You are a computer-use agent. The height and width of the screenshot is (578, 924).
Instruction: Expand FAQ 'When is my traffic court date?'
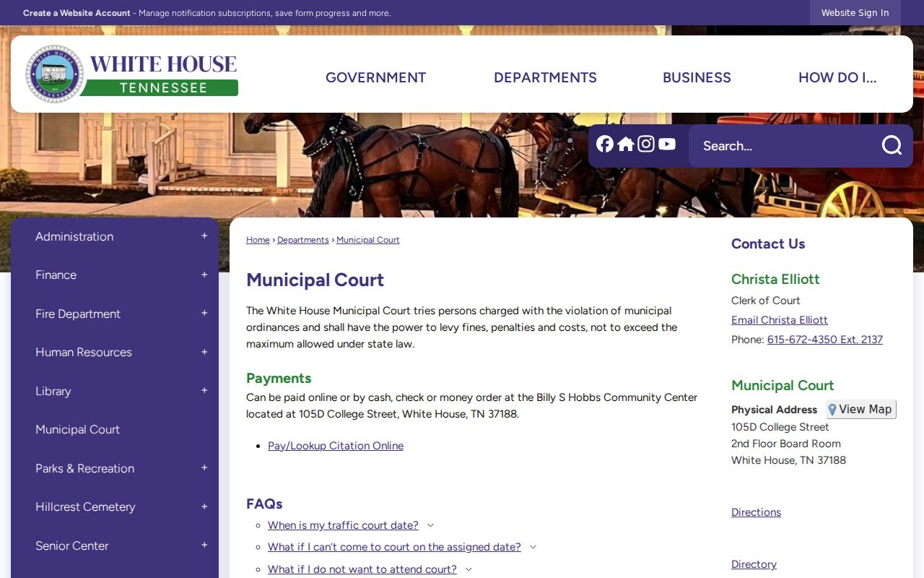point(343,525)
